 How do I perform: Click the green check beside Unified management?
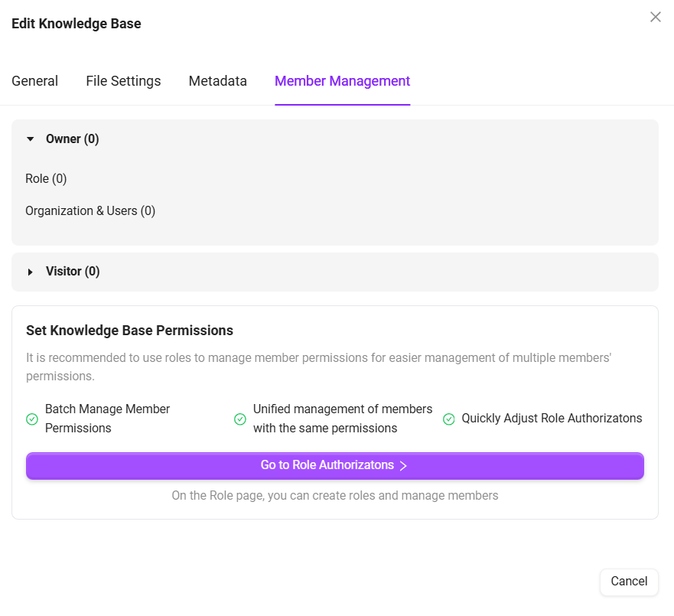click(x=240, y=419)
